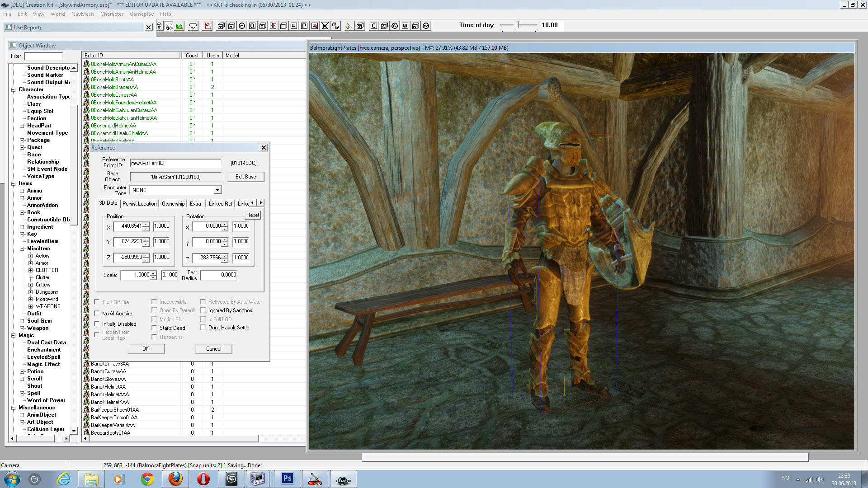Cancel the Reference dialog
The image size is (868, 488).
213,349
